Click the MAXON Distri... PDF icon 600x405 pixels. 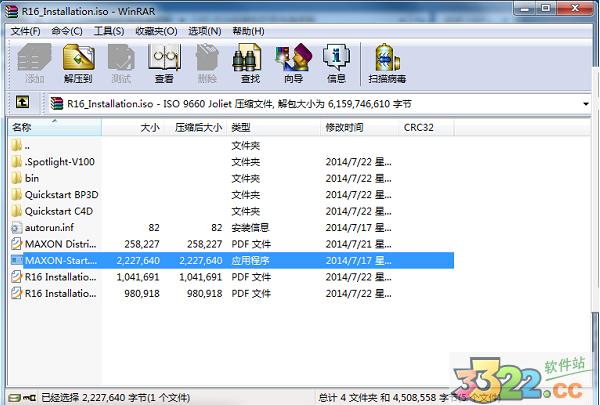[16, 244]
